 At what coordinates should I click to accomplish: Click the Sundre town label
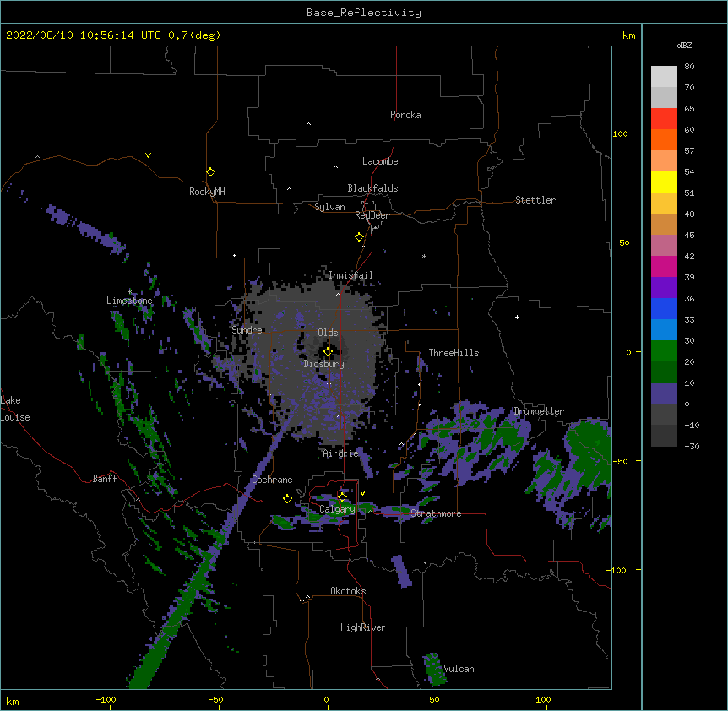(x=247, y=330)
